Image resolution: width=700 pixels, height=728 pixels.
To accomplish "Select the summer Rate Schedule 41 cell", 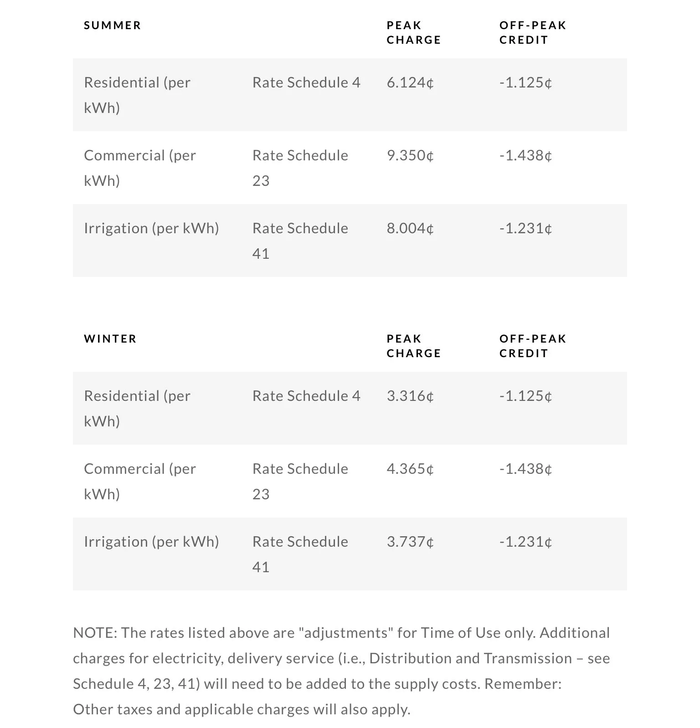I will coord(300,241).
